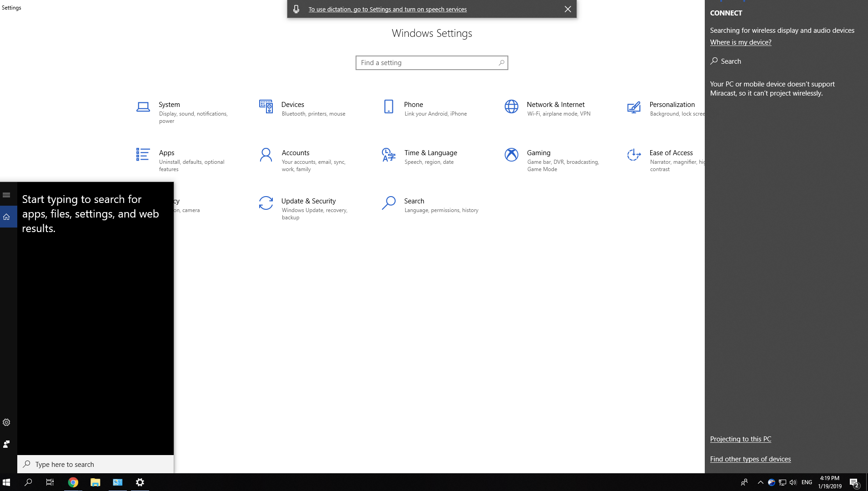Viewport: 868px width, 491px height.
Task: Open the search panel settings gear
Action: click(6, 422)
